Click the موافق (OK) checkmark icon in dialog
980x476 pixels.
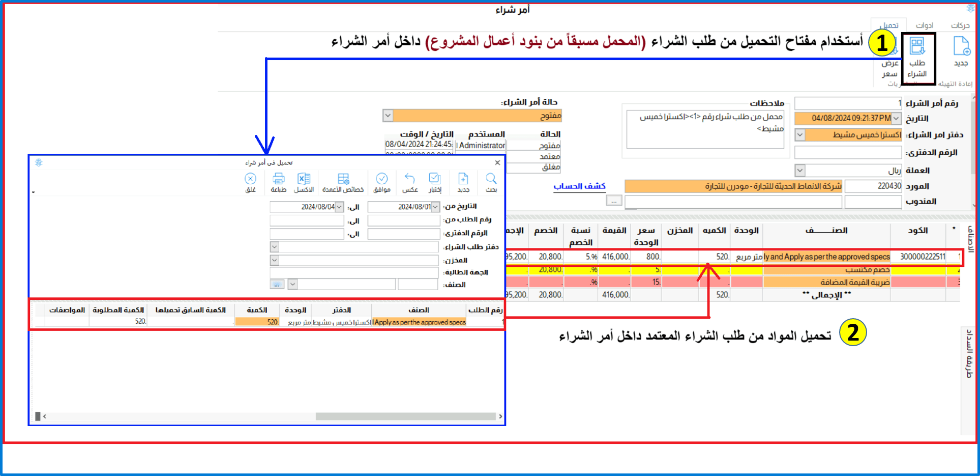382,179
